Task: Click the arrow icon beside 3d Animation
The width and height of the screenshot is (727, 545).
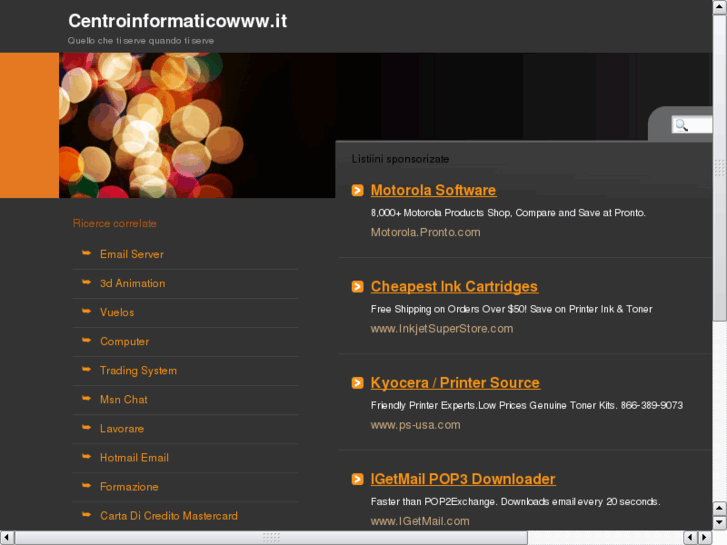Action: tap(86, 282)
